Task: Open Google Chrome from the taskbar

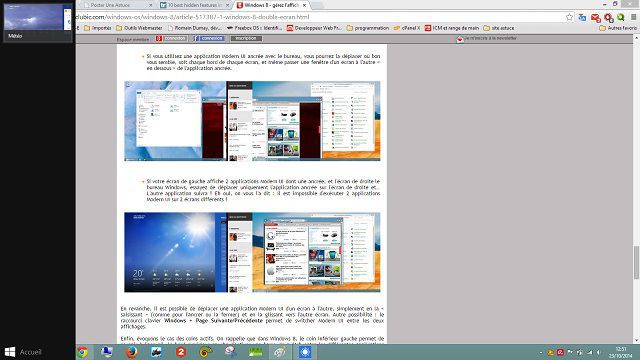Action: (x=82, y=352)
